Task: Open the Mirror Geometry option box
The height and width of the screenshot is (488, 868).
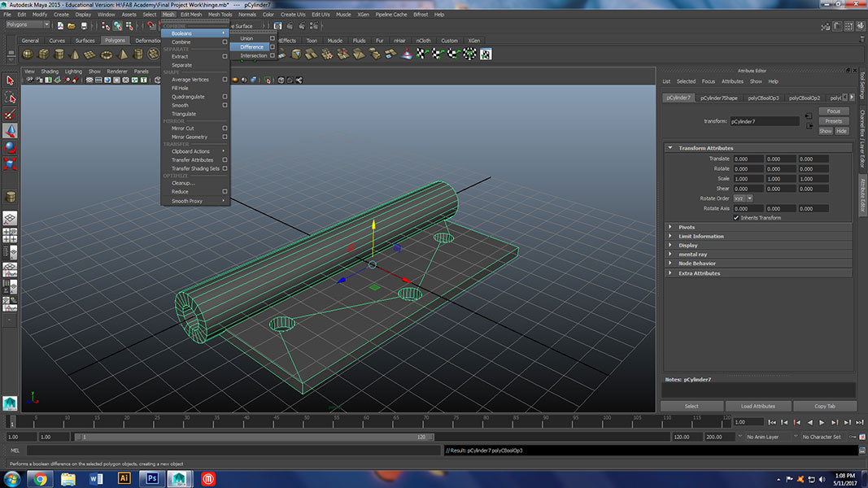Action: 225,137
